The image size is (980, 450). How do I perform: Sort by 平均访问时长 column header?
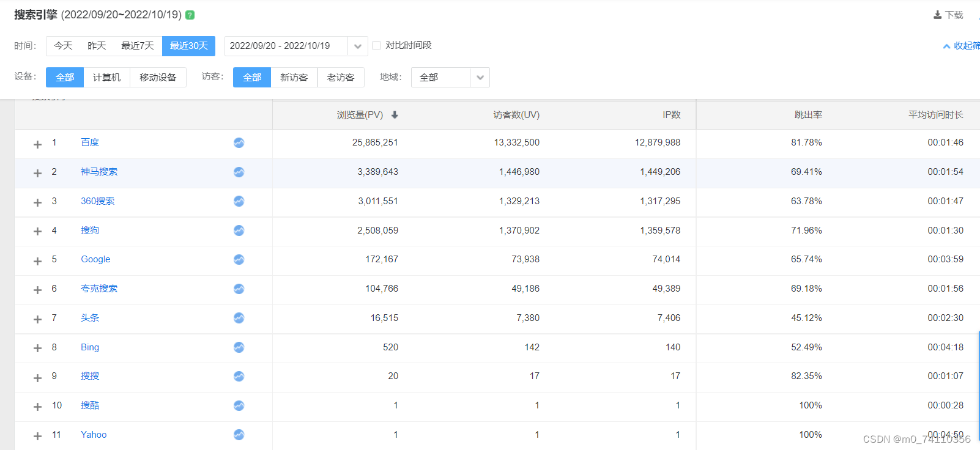tap(935, 115)
